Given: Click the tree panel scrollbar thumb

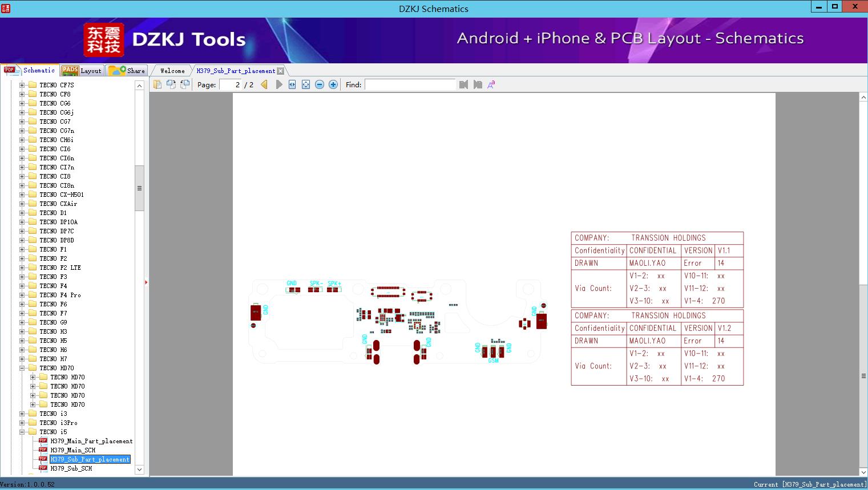Looking at the screenshot, I should (x=139, y=188).
